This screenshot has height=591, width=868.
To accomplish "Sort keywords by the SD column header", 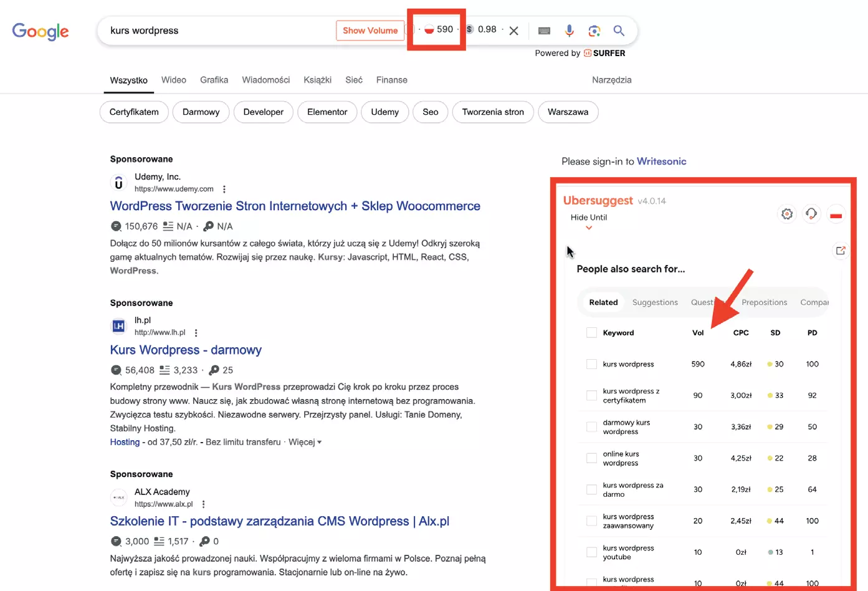I will pos(775,333).
